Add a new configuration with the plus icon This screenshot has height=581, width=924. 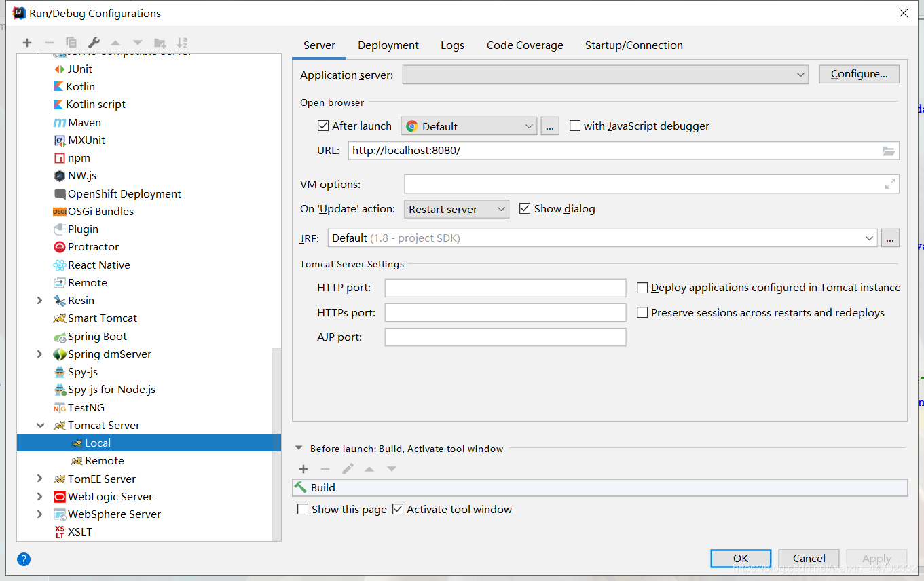(27, 43)
